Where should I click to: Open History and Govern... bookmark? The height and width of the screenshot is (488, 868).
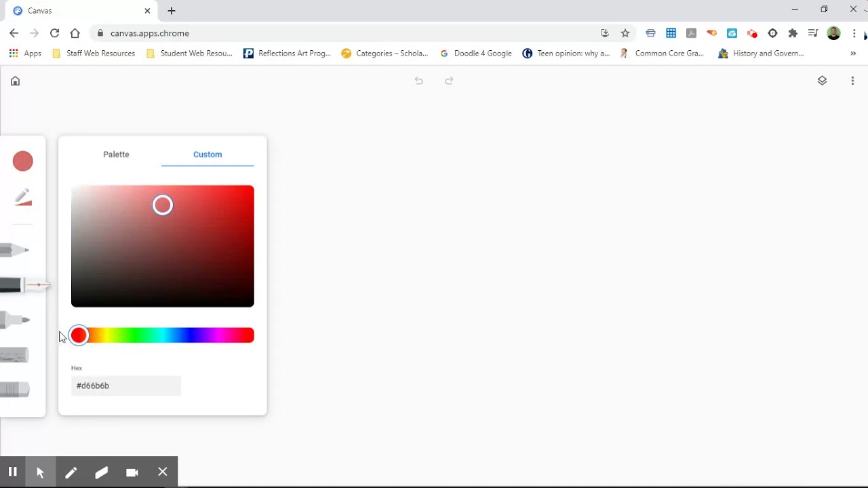[762, 54]
